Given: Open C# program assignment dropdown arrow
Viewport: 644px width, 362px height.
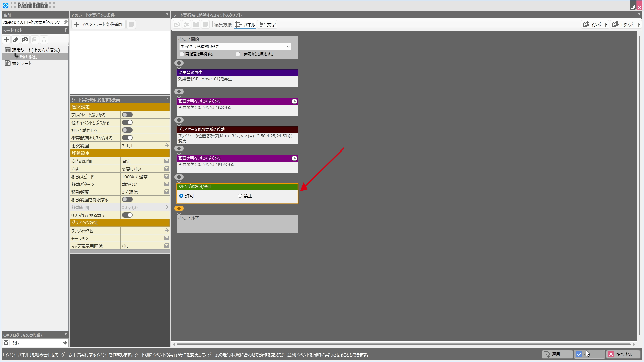Looking at the screenshot, I should coord(65,343).
